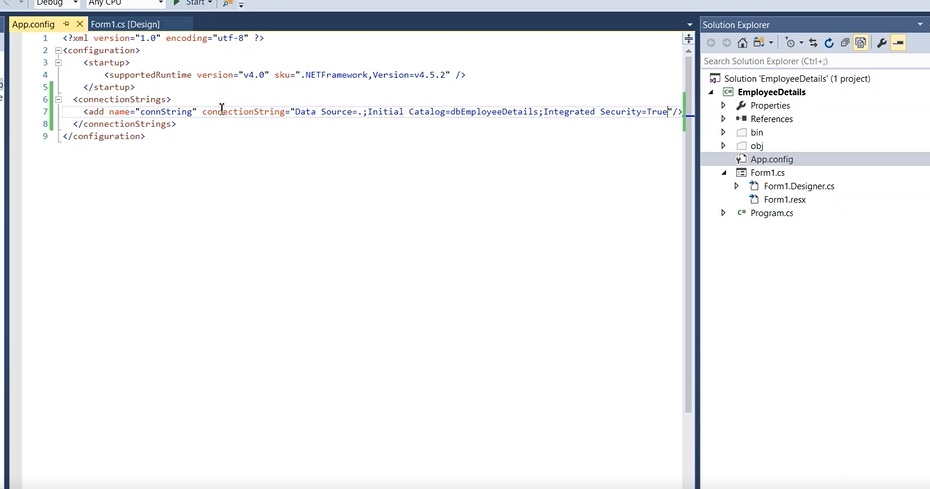930x489 pixels.
Task: Collapse the configuration element outline
Action: pyautogui.click(x=58, y=50)
